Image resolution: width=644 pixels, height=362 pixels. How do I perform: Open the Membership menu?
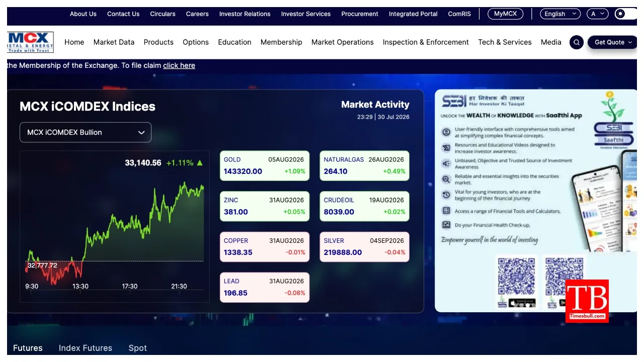tap(281, 42)
